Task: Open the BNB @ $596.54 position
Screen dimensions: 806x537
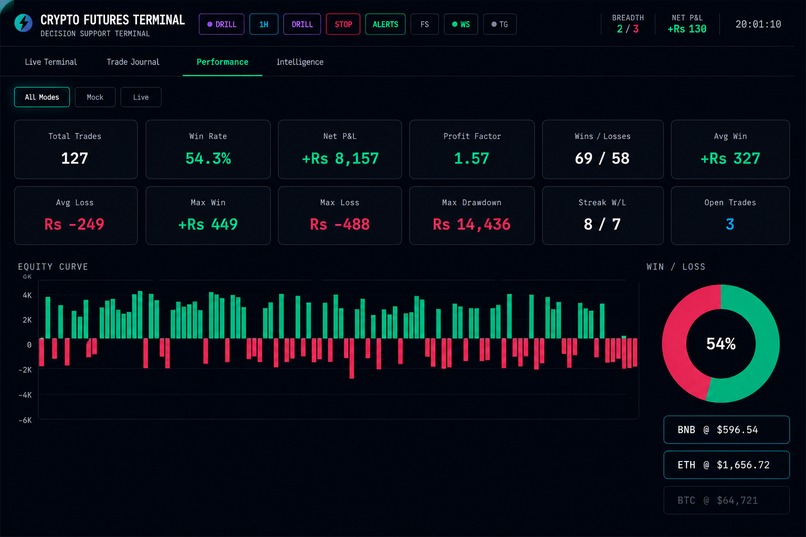Action: pyautogui.click(x=726, y=430)
